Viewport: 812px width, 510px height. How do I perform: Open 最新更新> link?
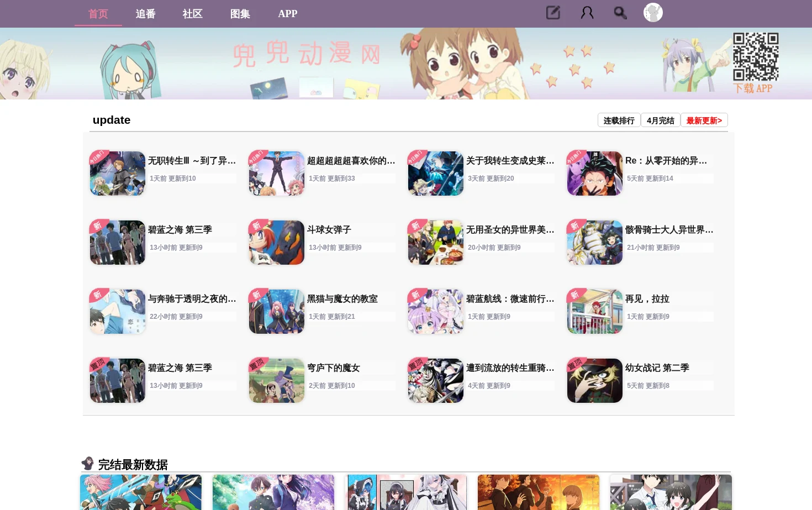[704, 120]
